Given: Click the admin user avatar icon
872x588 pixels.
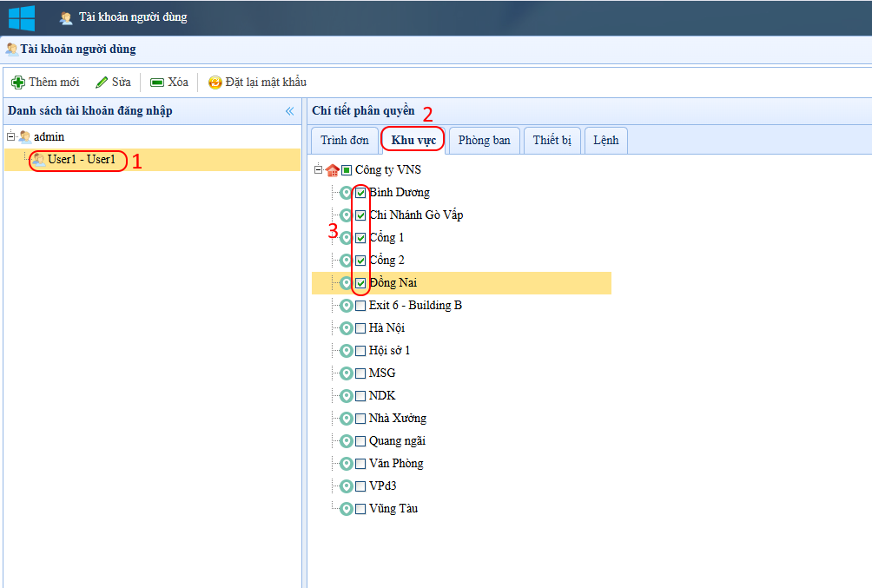Looking at the screenshot, I should tap(24, 137).
